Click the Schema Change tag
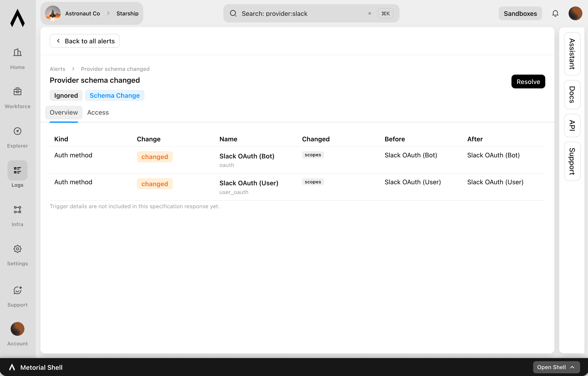Viewport: 588px width, 376px height. pos(114,95)
